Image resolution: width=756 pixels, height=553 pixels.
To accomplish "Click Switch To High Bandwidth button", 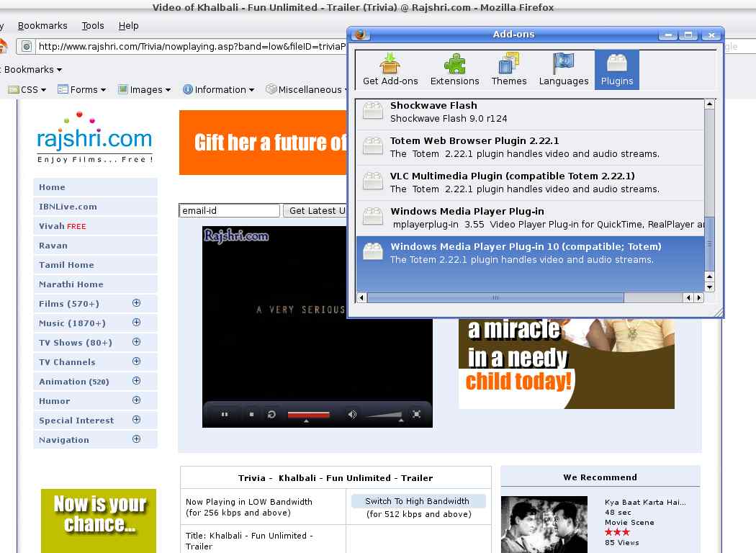I will [417, 501].
